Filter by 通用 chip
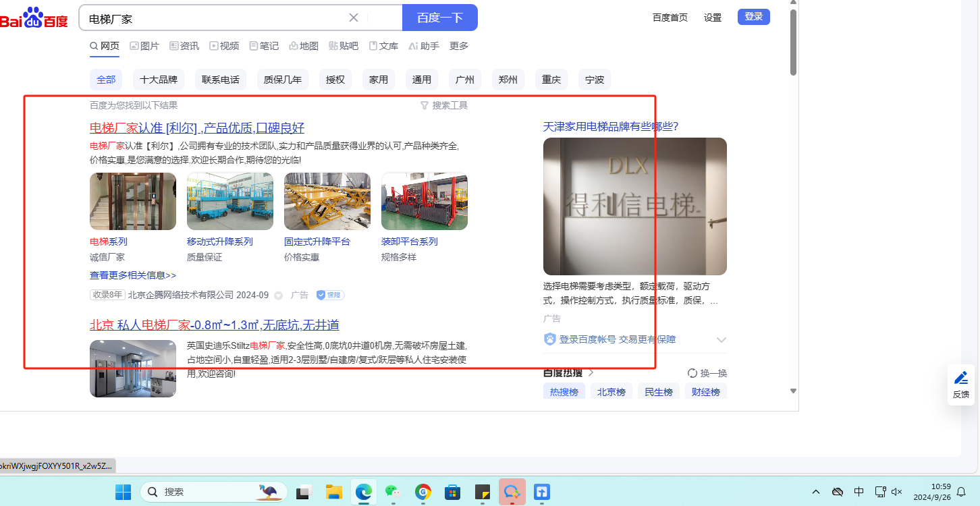Viewport: 980px width, 506px height. click(x=422, y=80)
